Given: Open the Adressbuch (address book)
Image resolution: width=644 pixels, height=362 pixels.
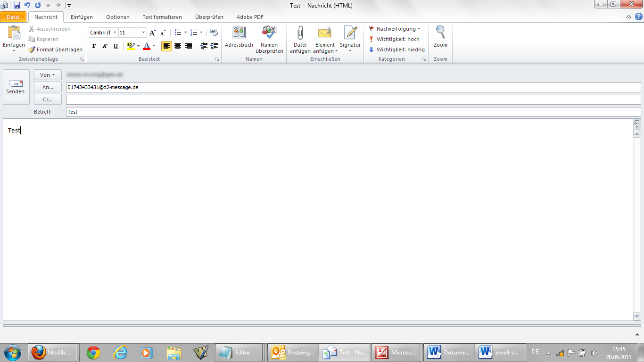Looking at the screenshot, I should click(238, 38).
